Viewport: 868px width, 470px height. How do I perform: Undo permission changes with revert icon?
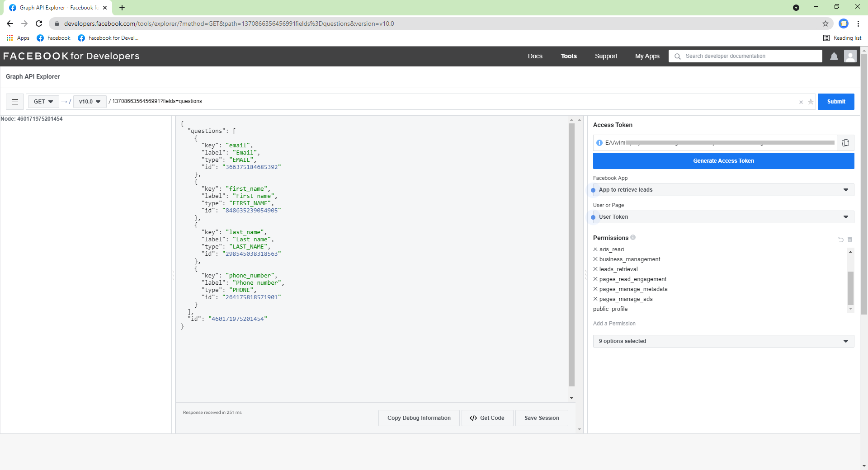coord(840,240)
